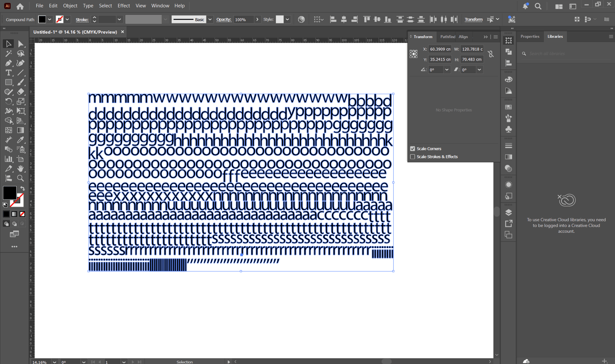Select the Direct Selection tool

(20, 44)
